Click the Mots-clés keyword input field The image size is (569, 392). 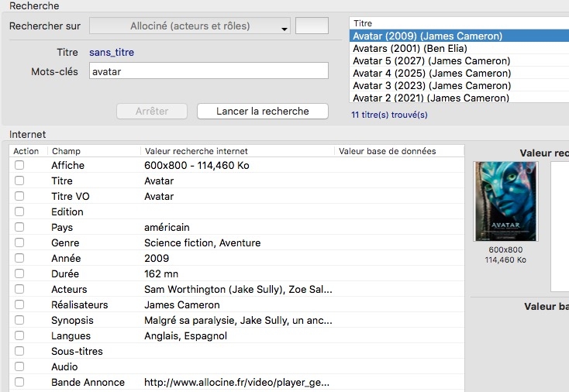point(209,71)
